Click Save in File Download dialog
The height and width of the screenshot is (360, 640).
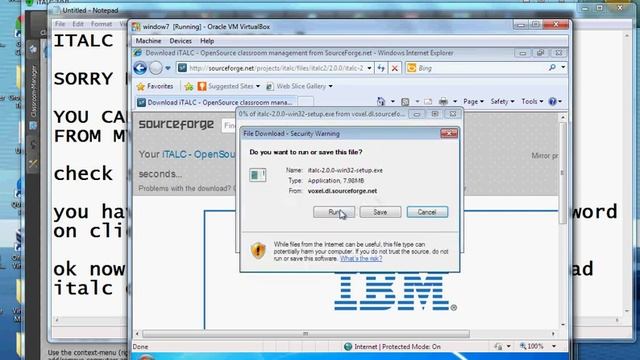click(x=380, y=212)
